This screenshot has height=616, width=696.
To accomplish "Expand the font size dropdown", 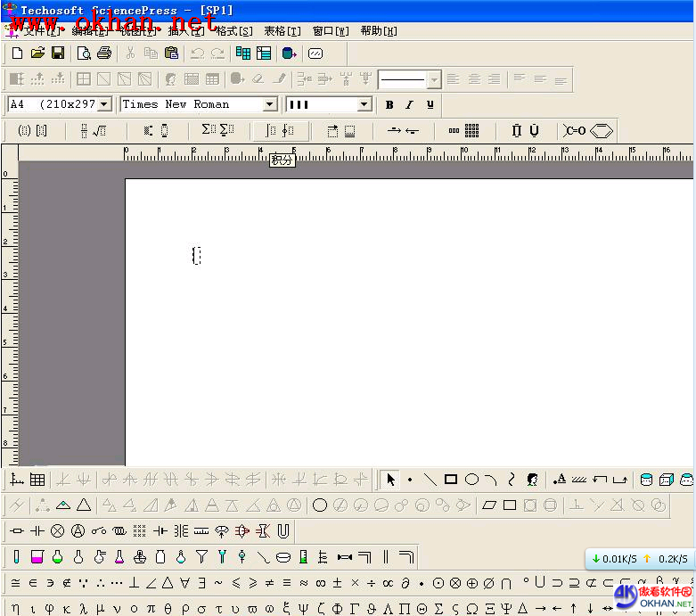I will (x=364, y=104).
